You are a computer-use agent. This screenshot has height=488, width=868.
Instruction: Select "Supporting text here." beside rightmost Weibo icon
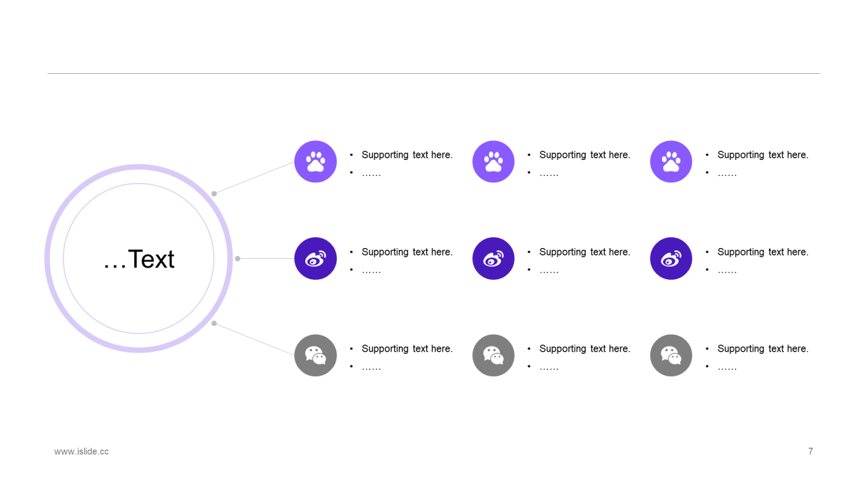(763, 252)
